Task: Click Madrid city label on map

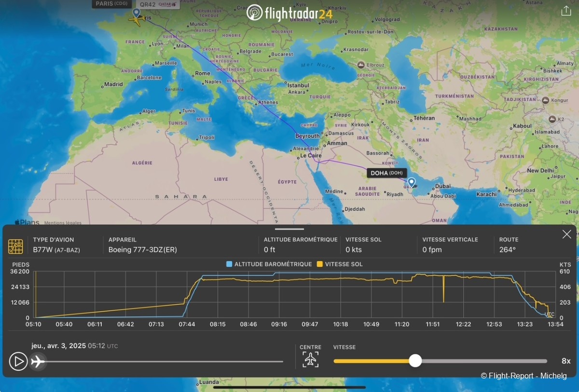Action: [114, 84]
